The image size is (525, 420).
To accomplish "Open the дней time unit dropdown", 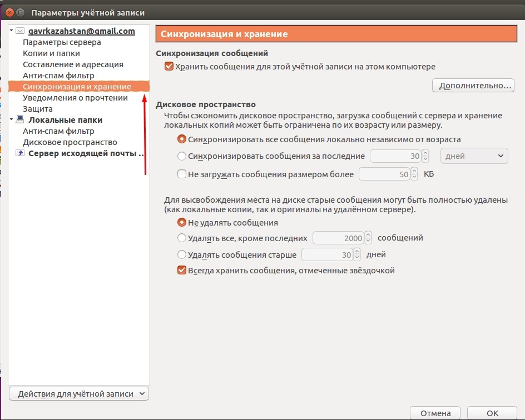I will pyautogui.click(x=474, y=156).
